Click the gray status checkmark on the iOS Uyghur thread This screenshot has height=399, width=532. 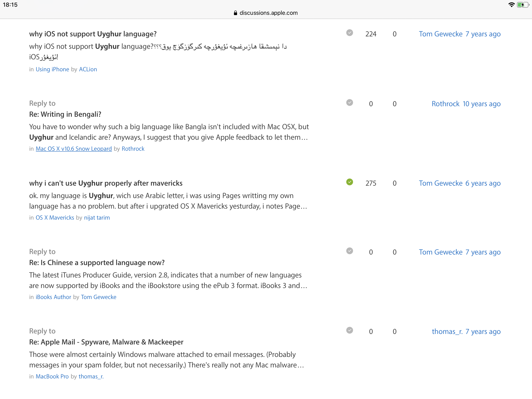pyautogui.click(x=349, y=33)
